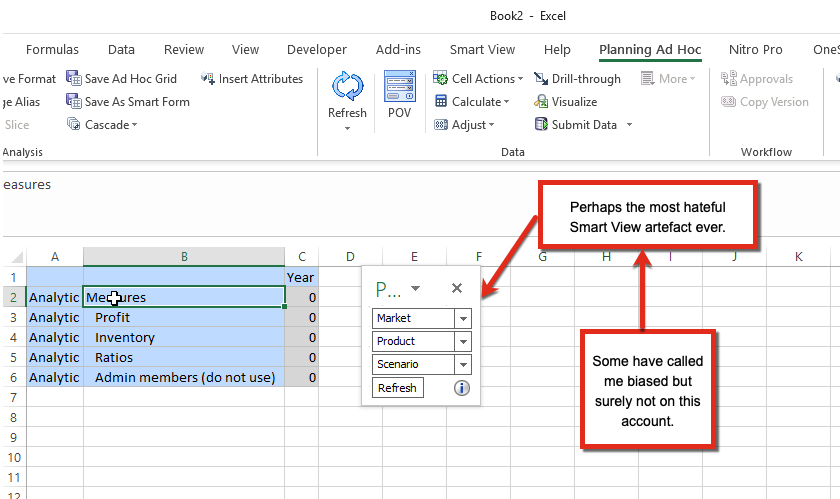
Task: Switch to the View tab
Action: [245, 50]
